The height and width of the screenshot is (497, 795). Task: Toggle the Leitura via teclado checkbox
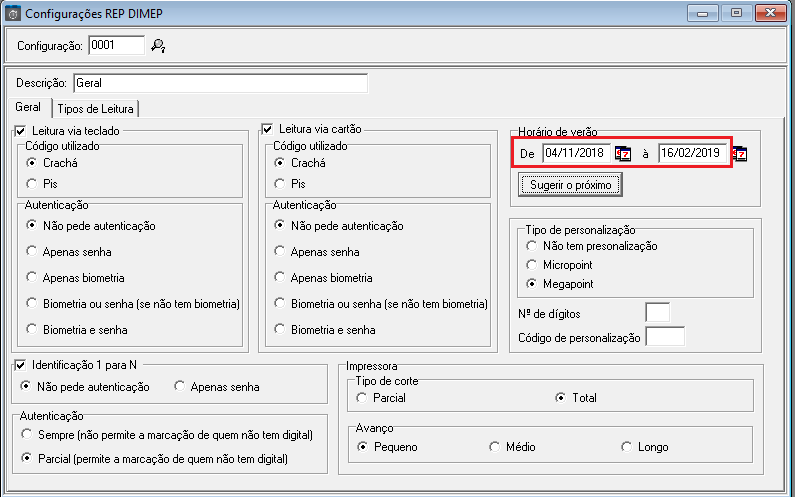(x=20, y=130)
